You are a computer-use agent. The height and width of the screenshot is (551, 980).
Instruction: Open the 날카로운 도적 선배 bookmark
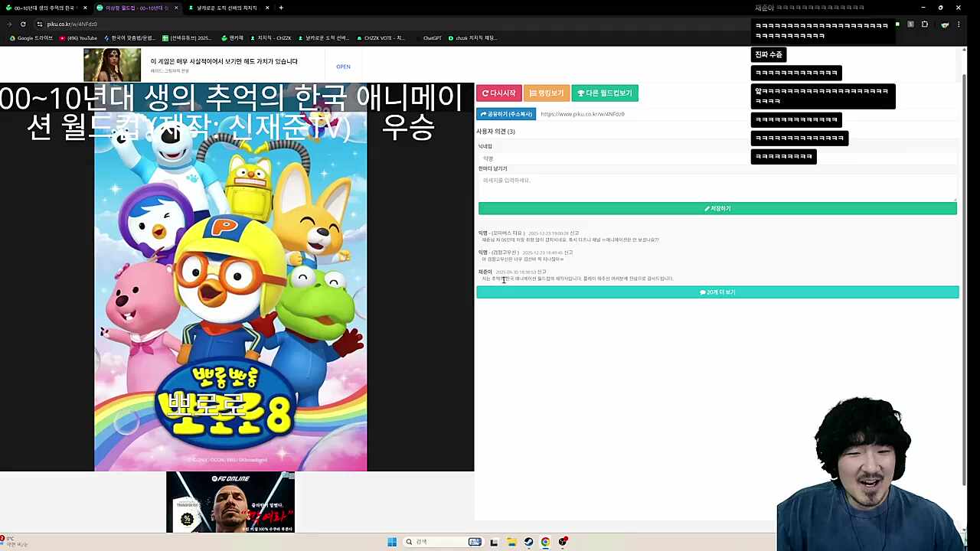(324, 38)
